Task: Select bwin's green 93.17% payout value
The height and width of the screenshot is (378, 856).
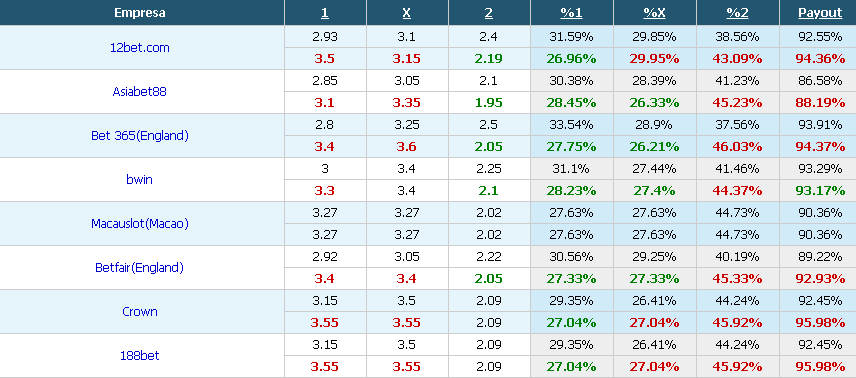Action: tap(820, 191)
